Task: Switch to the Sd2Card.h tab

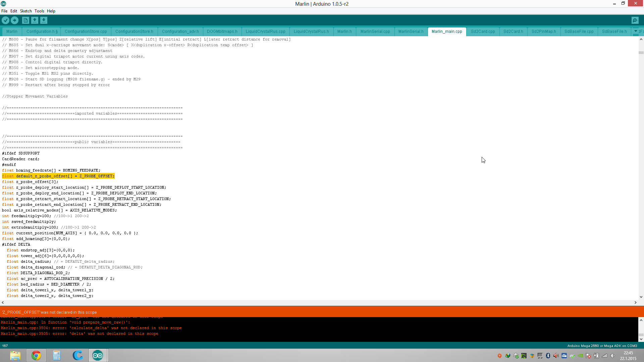Action: coord(513,32)
